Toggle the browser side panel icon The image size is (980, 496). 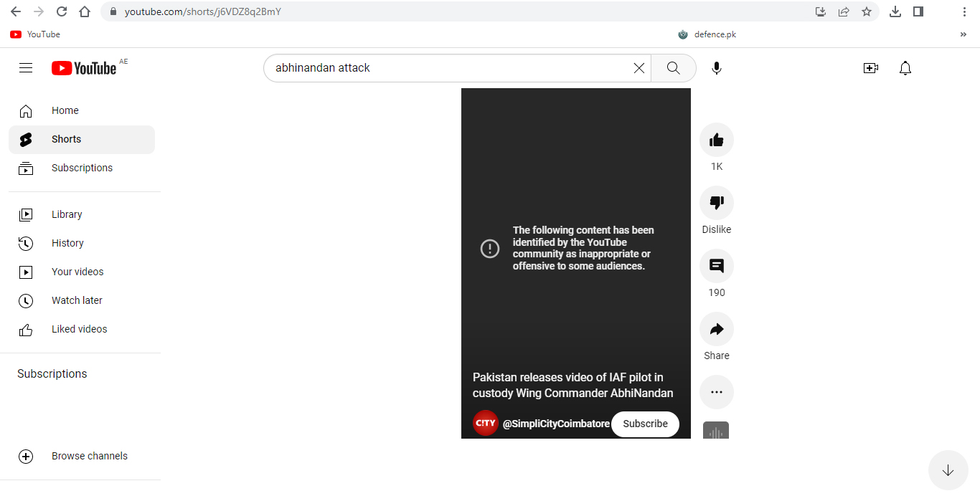[918, 11]
